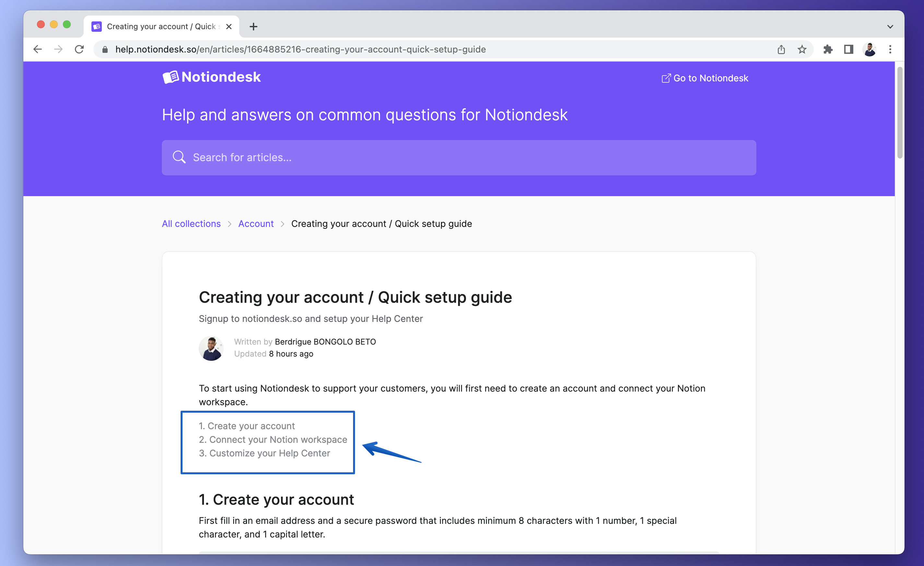Open a new browser tab

tap(254, 27)
